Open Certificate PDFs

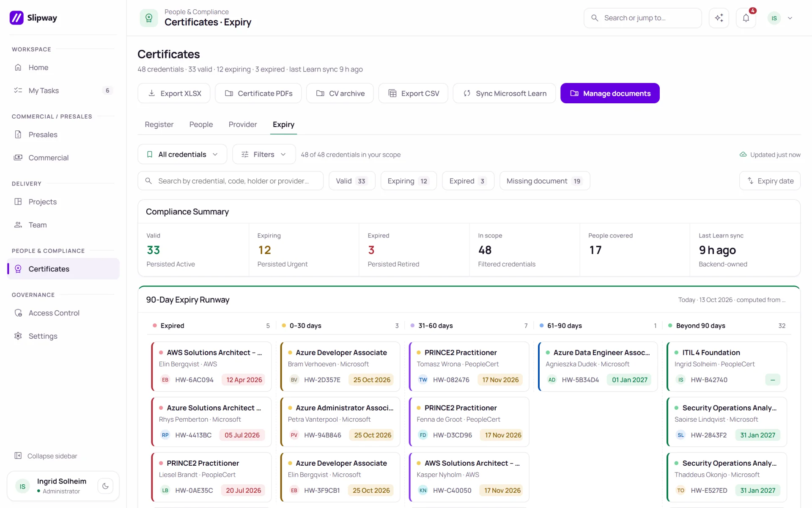(x=258, y=93)
